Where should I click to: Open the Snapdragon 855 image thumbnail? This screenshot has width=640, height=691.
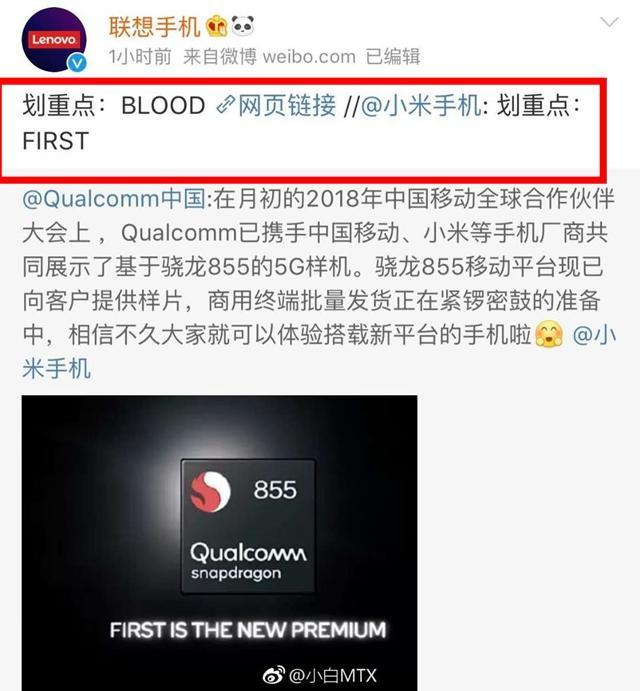(x=219, y=543)
